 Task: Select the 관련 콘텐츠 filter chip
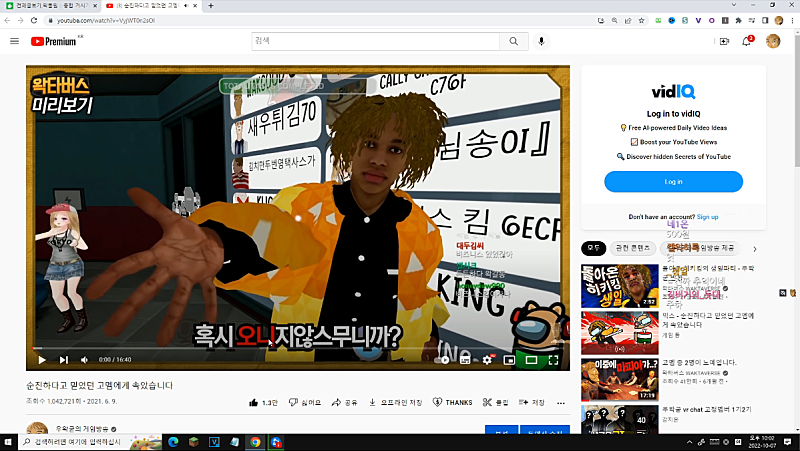633,248
